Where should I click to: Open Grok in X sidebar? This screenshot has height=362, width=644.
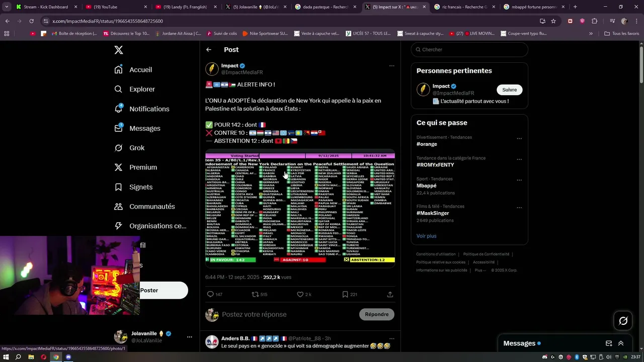click(x=129, y=148)
